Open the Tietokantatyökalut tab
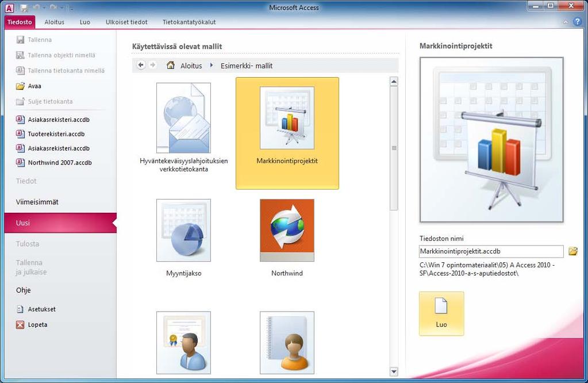Viewport: 588px width, 383px height. point(189,22)
